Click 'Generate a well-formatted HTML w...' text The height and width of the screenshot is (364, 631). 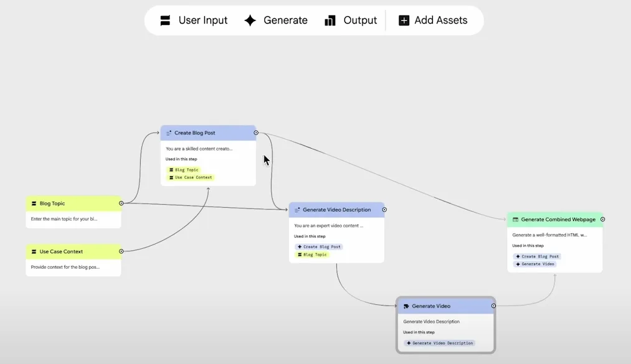click(x=549, y=235)
